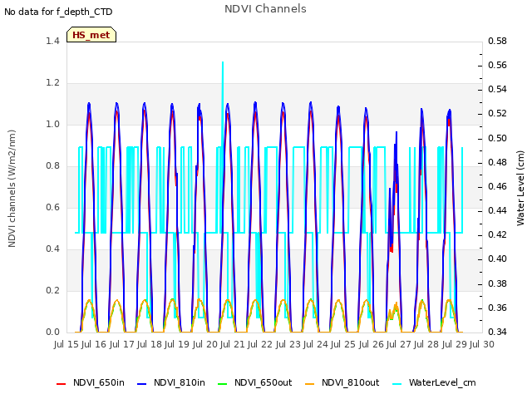The width and height of the screenshot is (532, 399).
Task: Click the Jul 15 x-axis tick label
Action: pos(66,344)
